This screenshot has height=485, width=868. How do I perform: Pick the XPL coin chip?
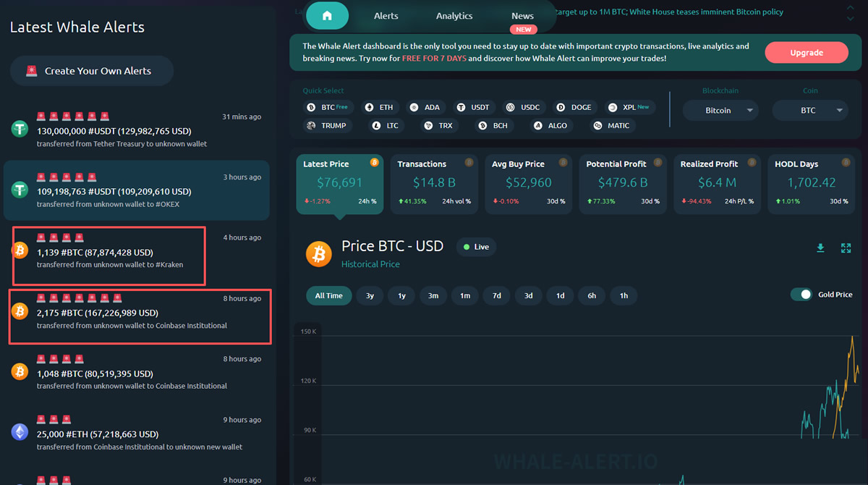point(629,107)
